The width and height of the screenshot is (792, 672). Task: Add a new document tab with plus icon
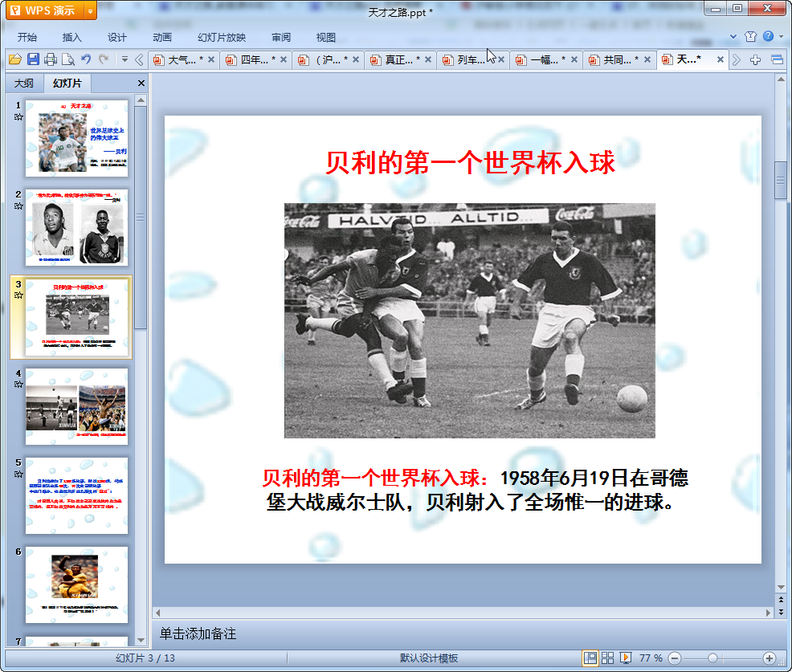pos(755,60)
